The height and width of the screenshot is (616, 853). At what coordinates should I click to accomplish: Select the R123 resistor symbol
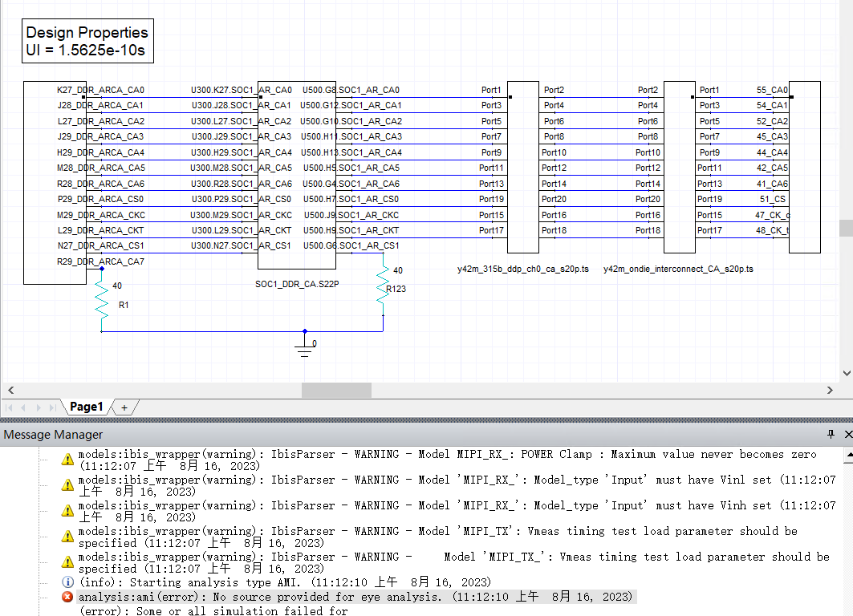point(383,286)
